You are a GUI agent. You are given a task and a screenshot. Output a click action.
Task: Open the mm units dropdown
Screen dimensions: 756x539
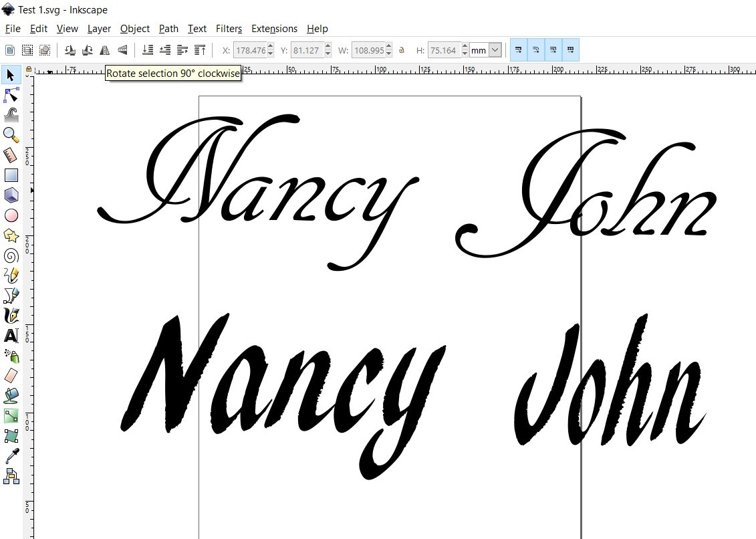(495, 49)
